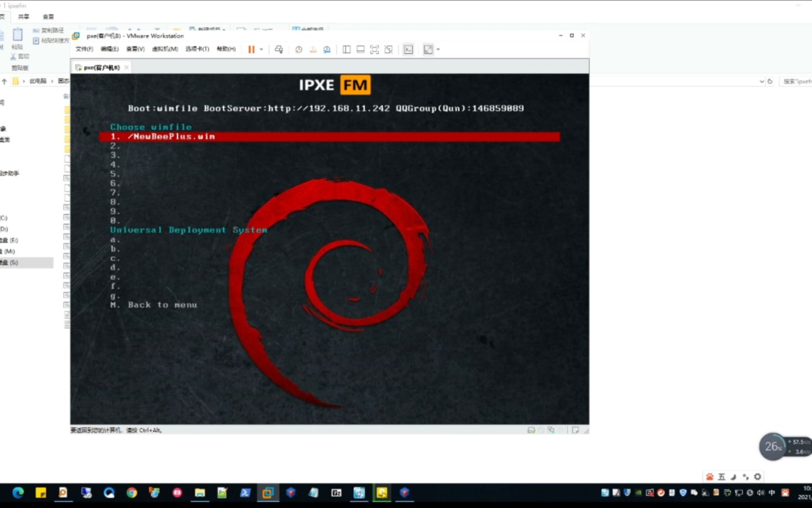The width and height of the screenshot is (812, 508).
Task: Click the hard disk status icon in VMware
Action: (x=531, y=430)
